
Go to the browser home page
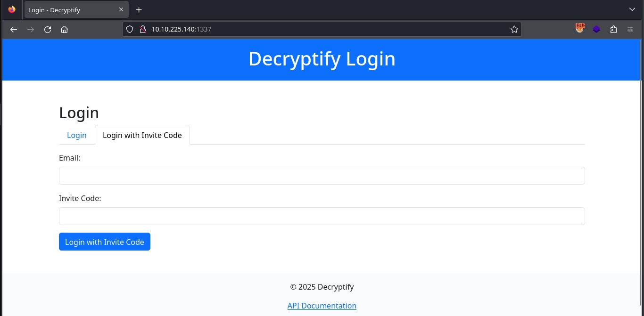[x=65, y=29]
